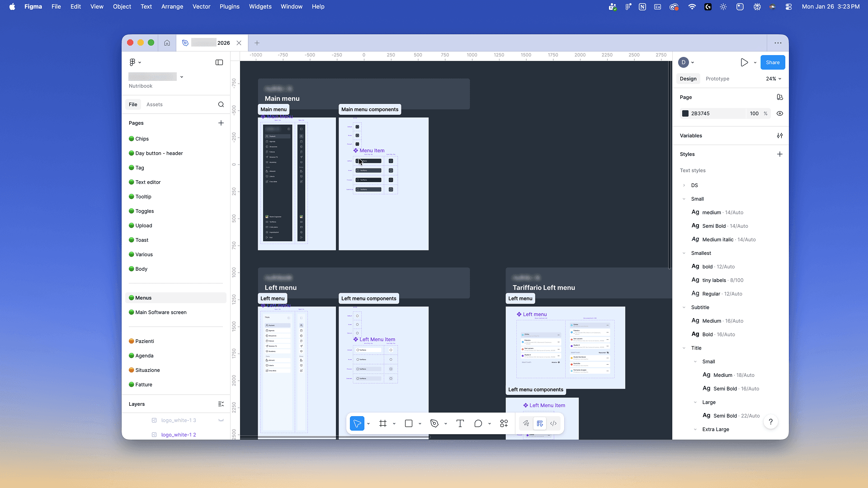Switch to Dev Mode toggle
This screenshot has width=868, height=488.
point(553,423)
